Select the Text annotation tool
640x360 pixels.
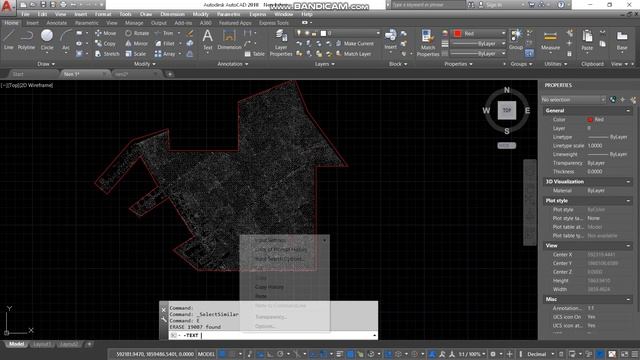point(208,40)
